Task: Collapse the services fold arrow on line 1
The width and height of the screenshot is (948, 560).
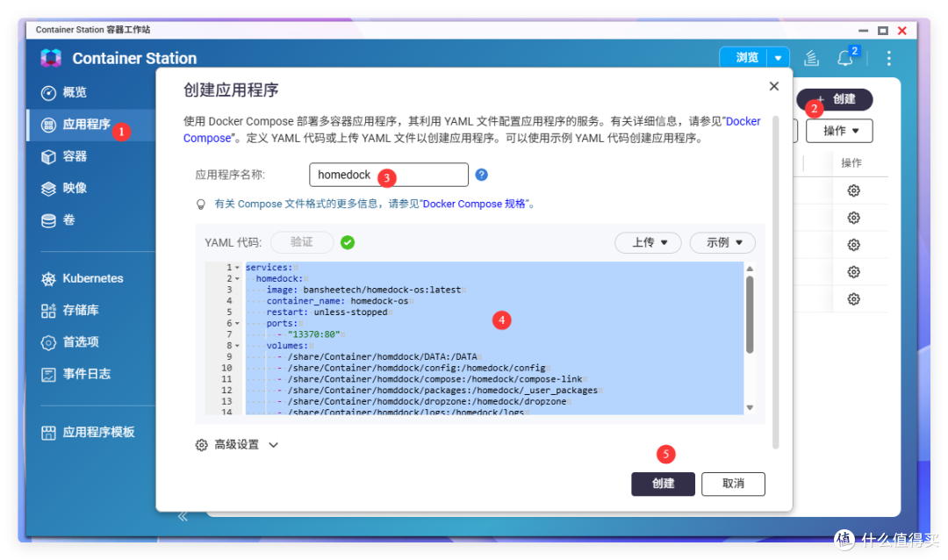Action: (238, 268)
